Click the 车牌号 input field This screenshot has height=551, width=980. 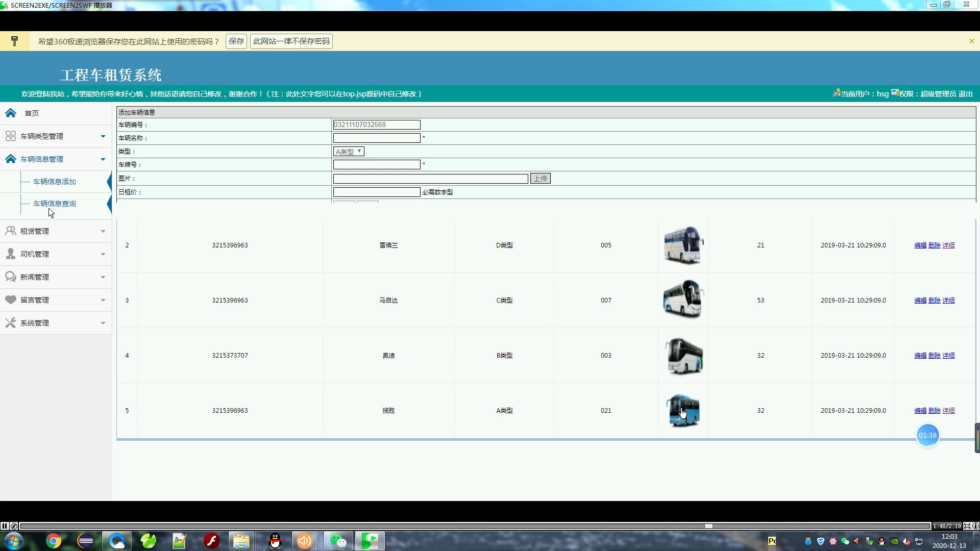pyautogui.click(x=377, y=164)
